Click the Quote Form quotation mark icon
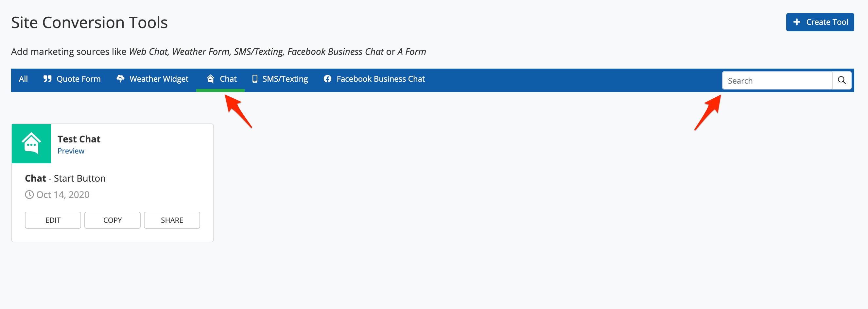Viewport: 868px width, 309px height. coord(47,79)
